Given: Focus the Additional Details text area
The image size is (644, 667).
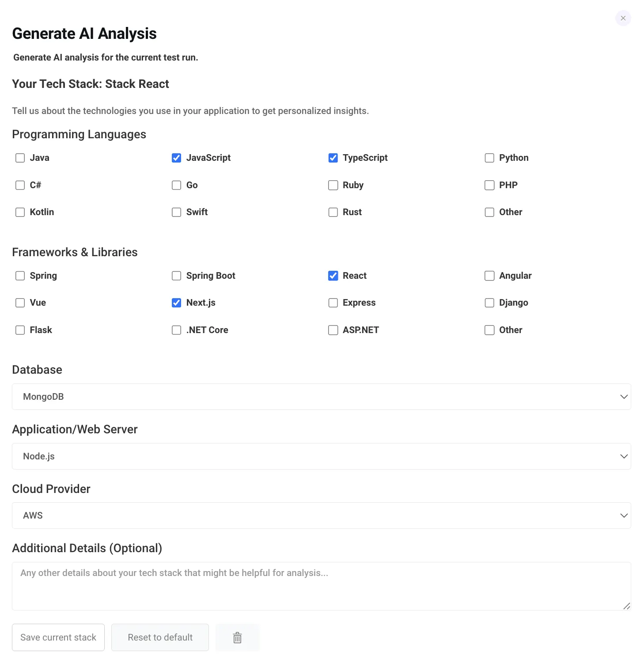Looking at the screenshot, I should pos(322,586).
